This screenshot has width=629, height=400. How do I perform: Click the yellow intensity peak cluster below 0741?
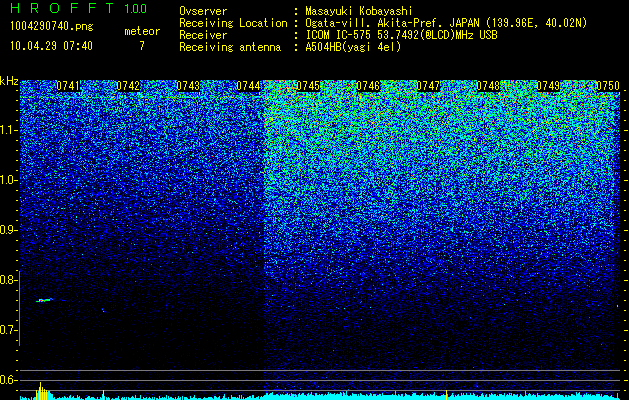pos(42,391)
